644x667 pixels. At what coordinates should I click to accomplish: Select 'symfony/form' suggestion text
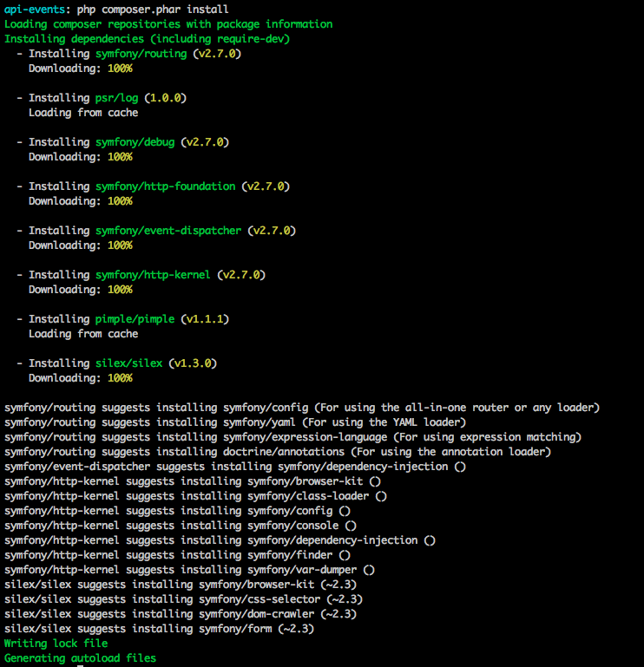click(235, 629)
